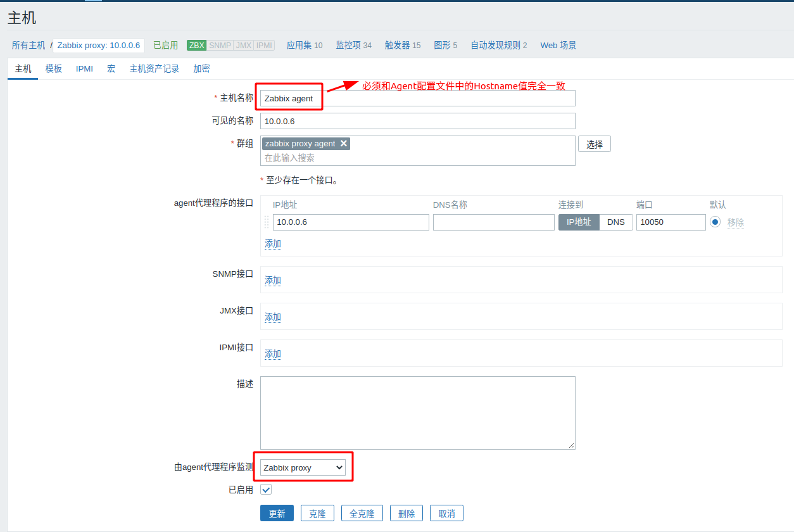
Task: Click inside the 描述 text area
Action: 418,413
